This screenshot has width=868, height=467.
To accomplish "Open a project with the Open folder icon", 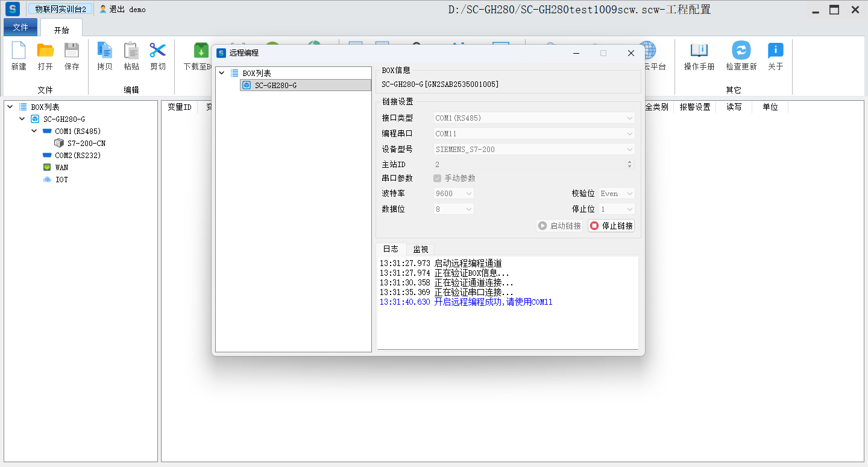I will click(45, 51).
